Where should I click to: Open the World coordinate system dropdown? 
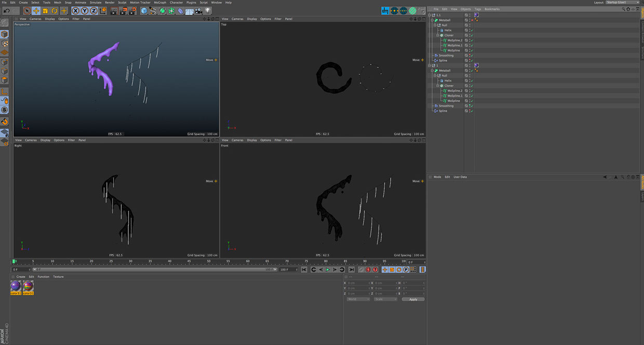358,299
